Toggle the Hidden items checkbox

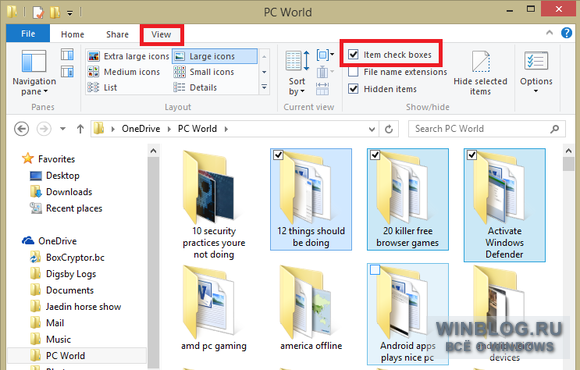tap(353, 89)
